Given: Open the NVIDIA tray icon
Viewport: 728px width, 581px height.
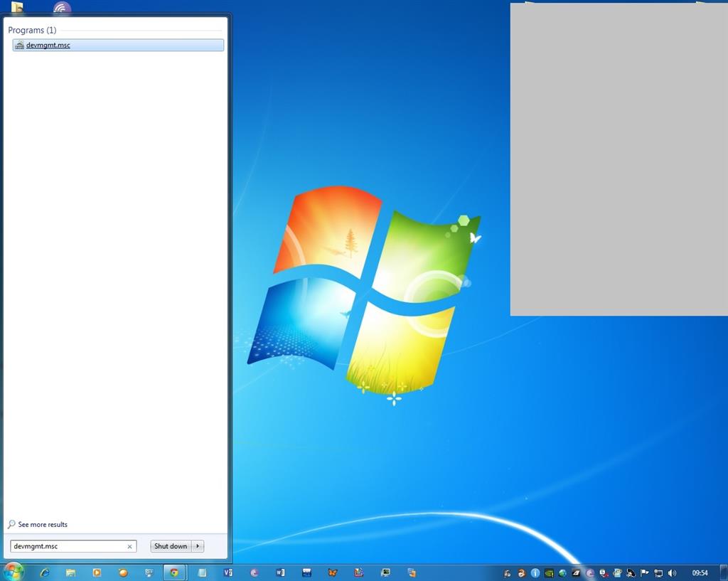Looking at the screenshot, I should [x=549, y=573].
